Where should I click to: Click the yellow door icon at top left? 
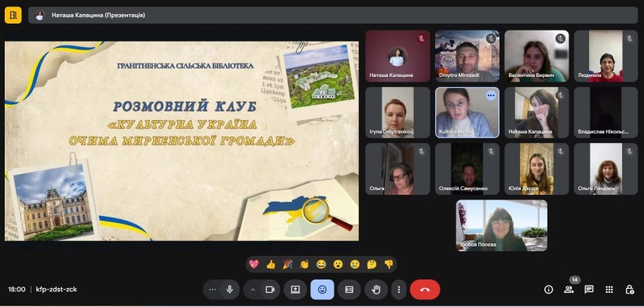click(x=13, y=15)
